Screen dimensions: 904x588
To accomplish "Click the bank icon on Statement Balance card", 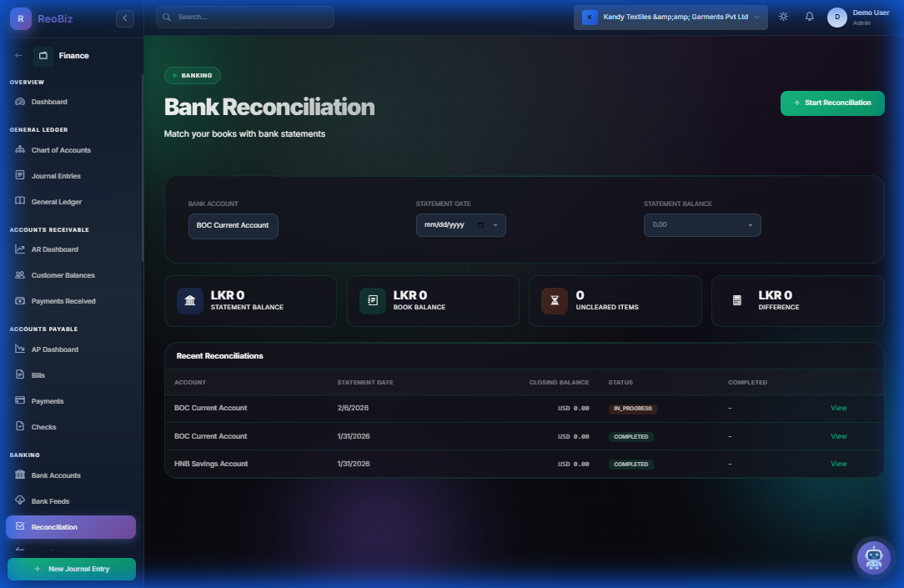I will (188, 300).
